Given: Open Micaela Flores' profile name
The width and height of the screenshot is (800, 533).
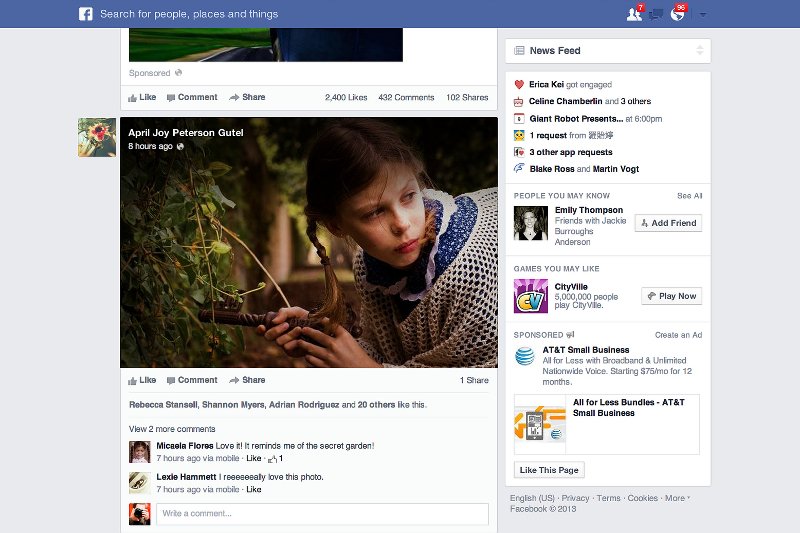Looking at the screenshot, I should (185, 446).
